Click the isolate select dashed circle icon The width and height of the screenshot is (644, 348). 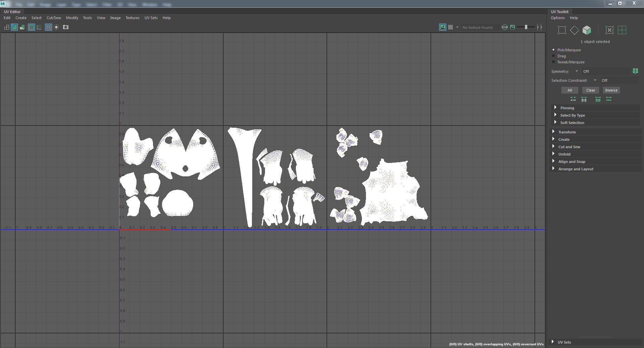[x=56, y=27]
